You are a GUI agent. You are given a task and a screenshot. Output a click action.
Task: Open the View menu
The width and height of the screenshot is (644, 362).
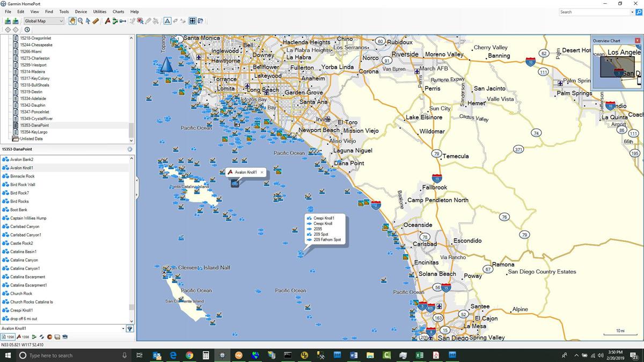point(34,11)
